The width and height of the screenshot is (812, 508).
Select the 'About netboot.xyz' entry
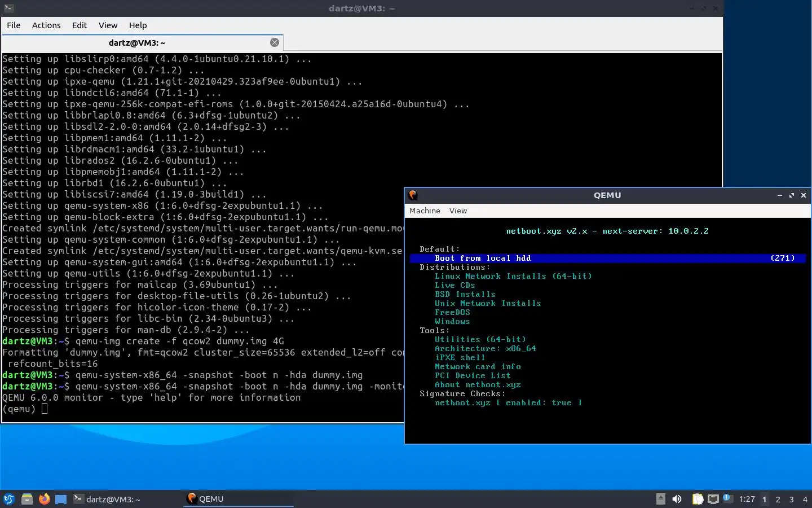(478, 384)
